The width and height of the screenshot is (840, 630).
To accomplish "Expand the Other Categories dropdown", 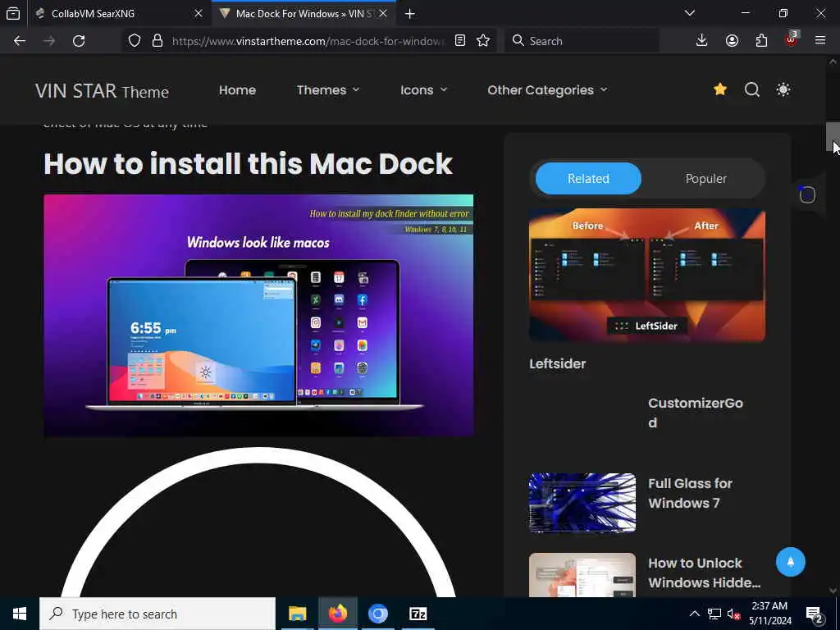I will pos(547,90).
